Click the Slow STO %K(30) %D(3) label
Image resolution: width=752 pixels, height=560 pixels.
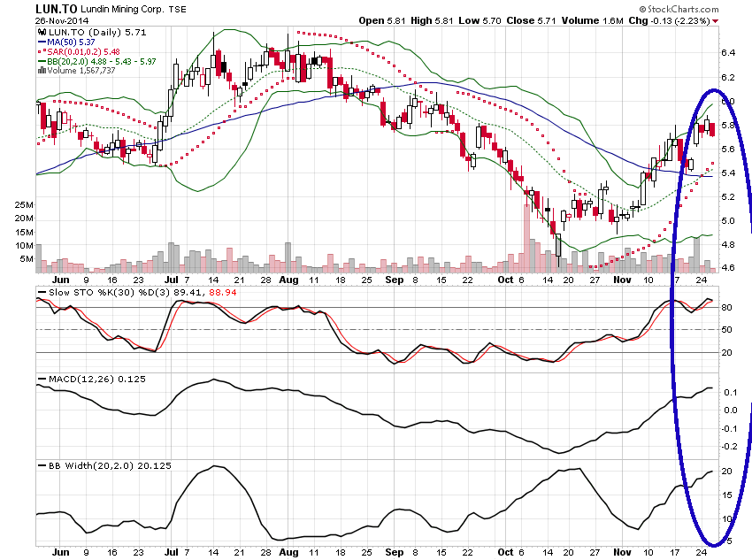coord(110,293)
